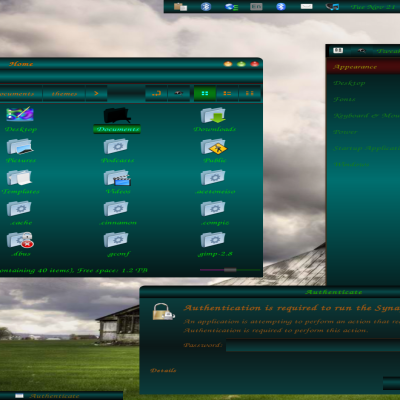Open the Desktop folder icon
This screenshot has width=400, height=400.
click(20, 114)
